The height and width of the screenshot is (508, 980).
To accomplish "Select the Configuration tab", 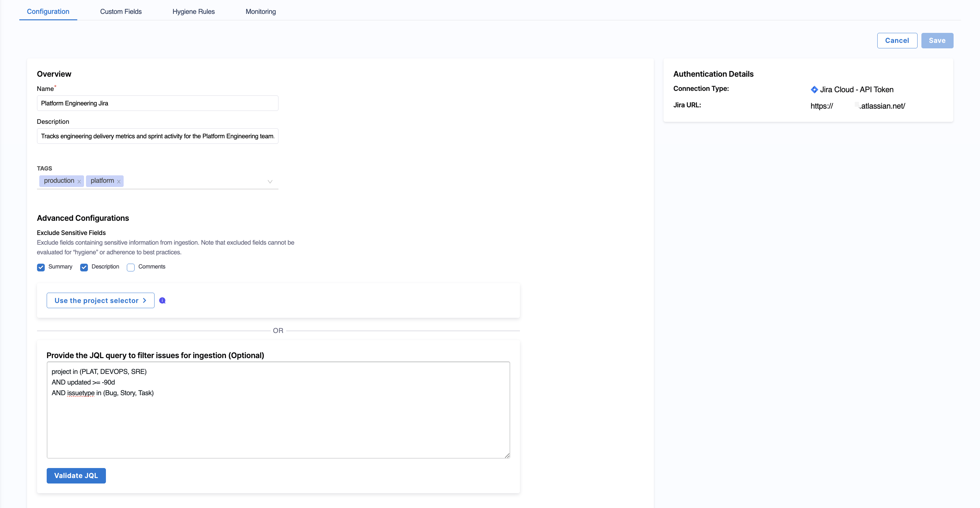I will click(x=48, y=11).
